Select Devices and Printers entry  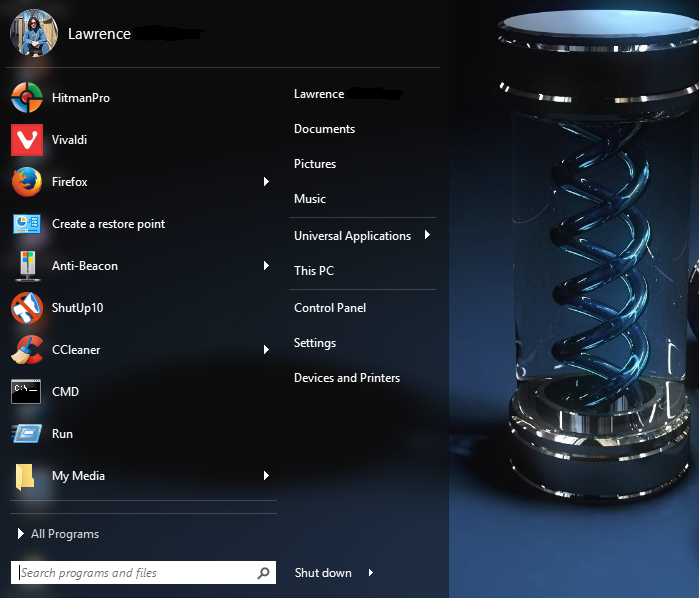tap(347, 378)
